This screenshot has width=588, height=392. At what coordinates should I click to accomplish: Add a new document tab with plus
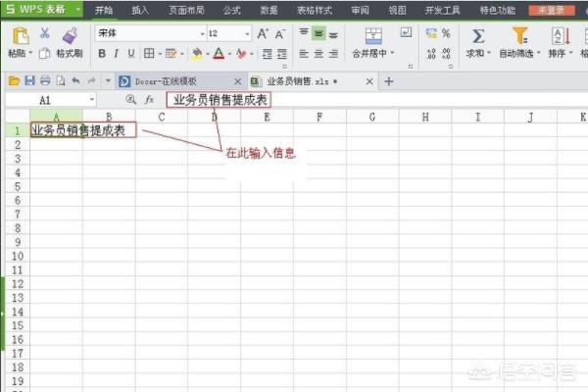(389, 81)
